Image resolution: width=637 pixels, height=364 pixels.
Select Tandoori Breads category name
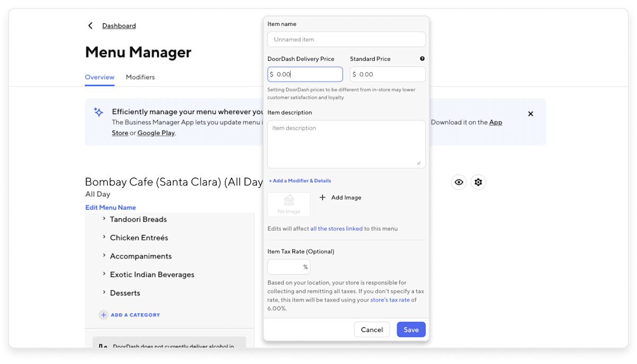click(x=138, y=219)
